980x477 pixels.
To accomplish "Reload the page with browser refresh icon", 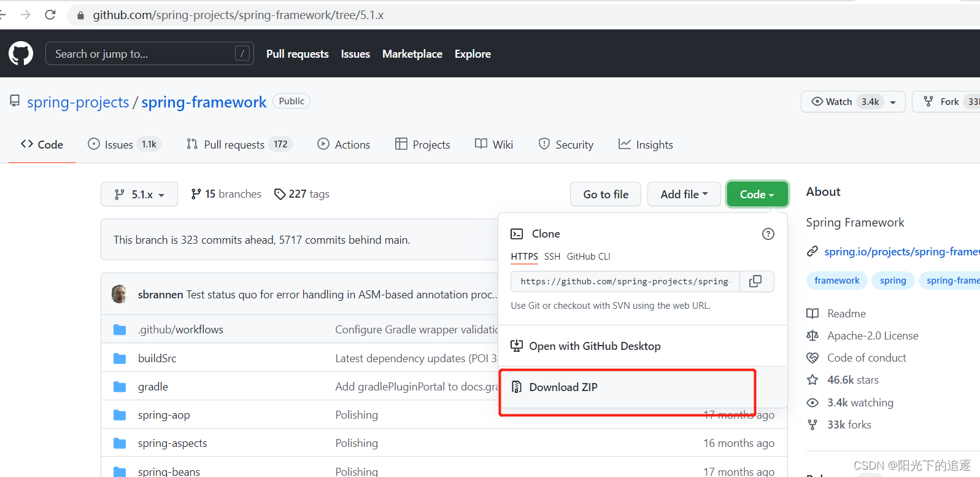I will tap(50, 15).
